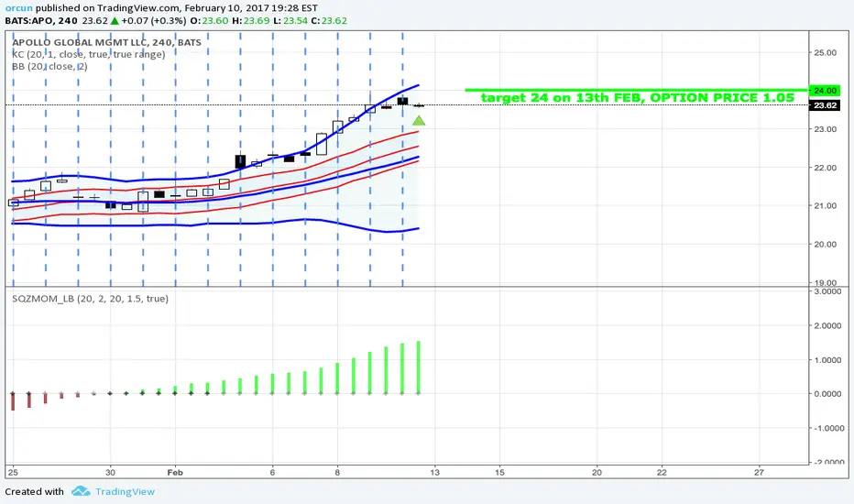Click the Created with footer text
Viewport: 854px width, 504px height.
(x=34, y=491)
